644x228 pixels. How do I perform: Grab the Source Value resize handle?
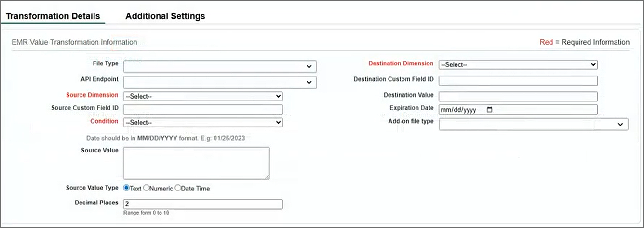click(267, 177)
